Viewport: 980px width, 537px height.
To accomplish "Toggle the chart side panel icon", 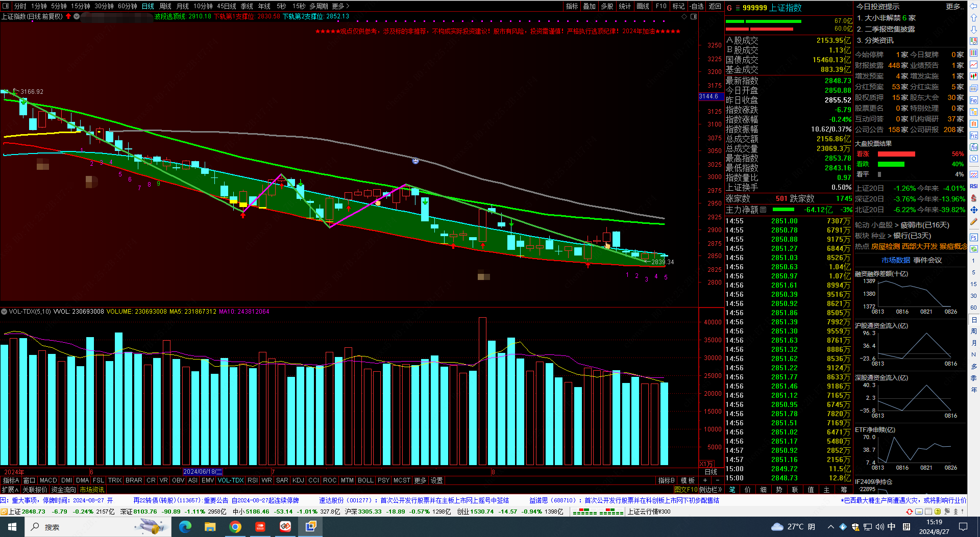I will click(x=694, y=16).
